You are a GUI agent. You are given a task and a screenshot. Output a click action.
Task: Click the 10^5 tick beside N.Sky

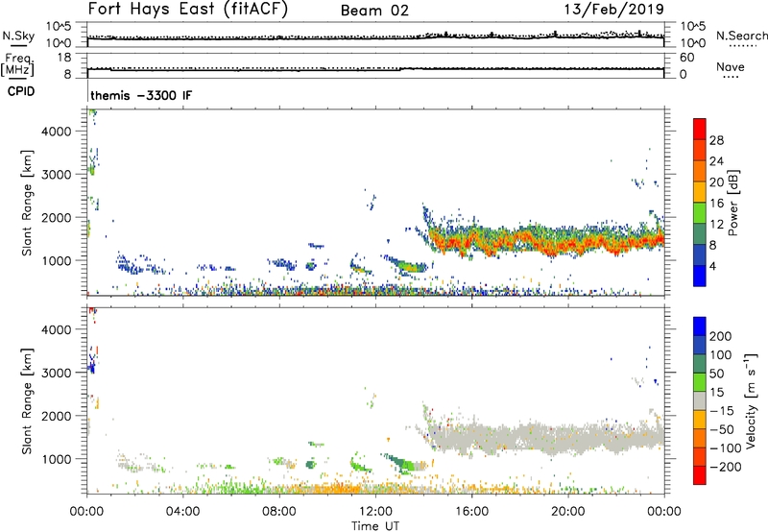click(59, 26)
